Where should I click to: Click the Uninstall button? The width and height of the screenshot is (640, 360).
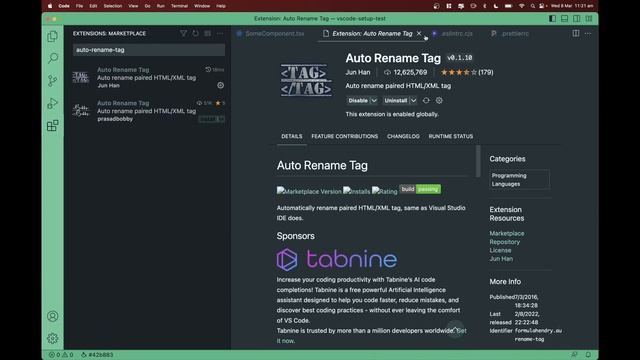396,100
